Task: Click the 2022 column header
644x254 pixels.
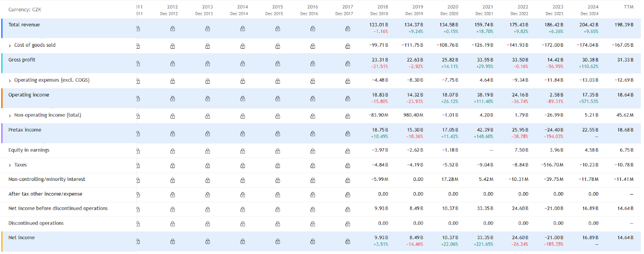Action: click(520, 10)
